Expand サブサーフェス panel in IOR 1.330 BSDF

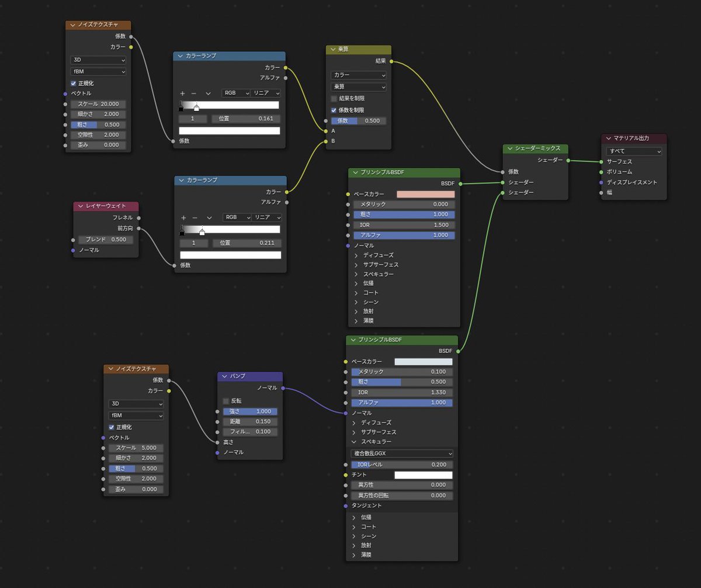coord(355,432)
